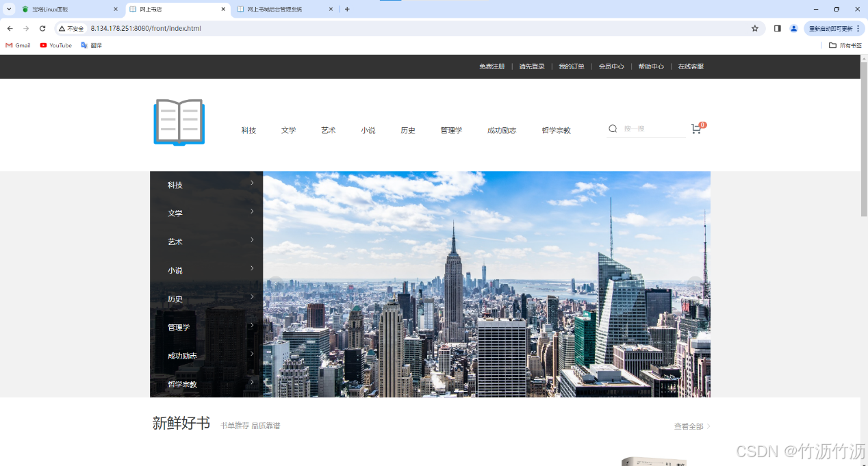Open 我的订单 link
This screenshot has height=466, width=868.
(572, 66)
